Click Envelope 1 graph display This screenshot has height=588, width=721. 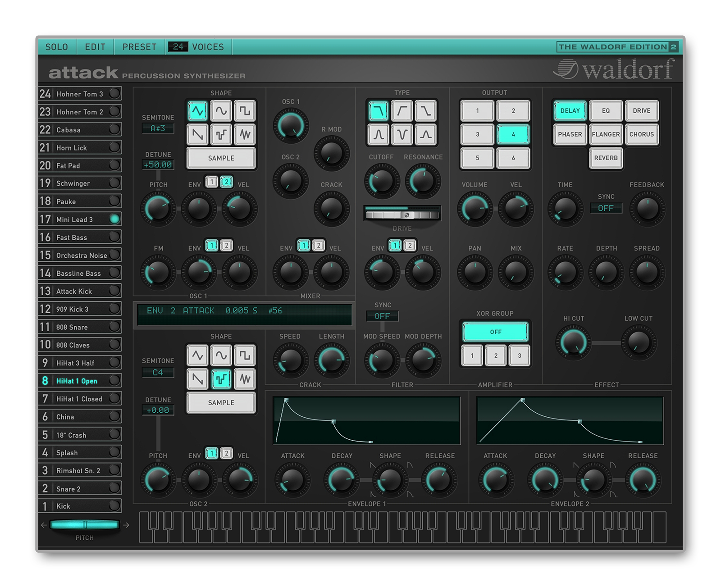pos(367,421)
